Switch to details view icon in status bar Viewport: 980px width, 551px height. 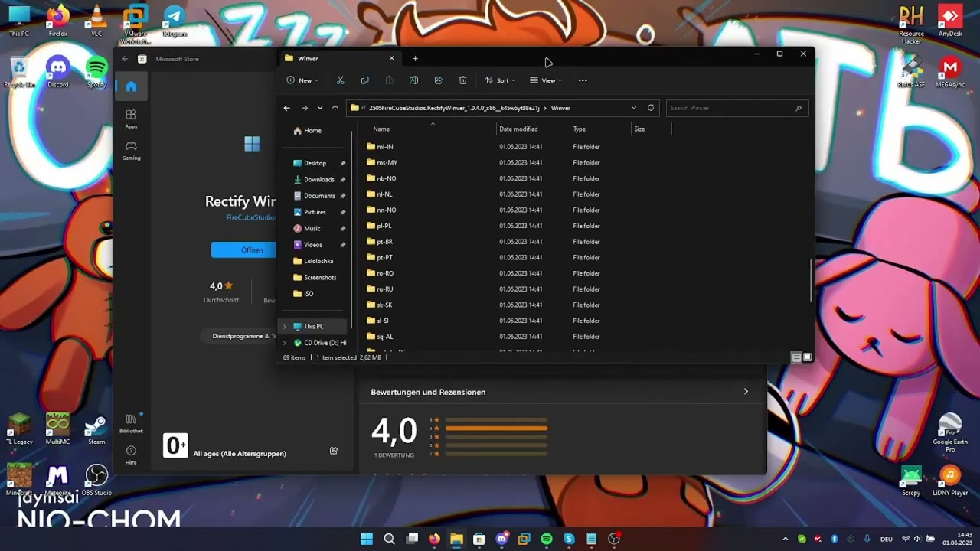[796, 357]
